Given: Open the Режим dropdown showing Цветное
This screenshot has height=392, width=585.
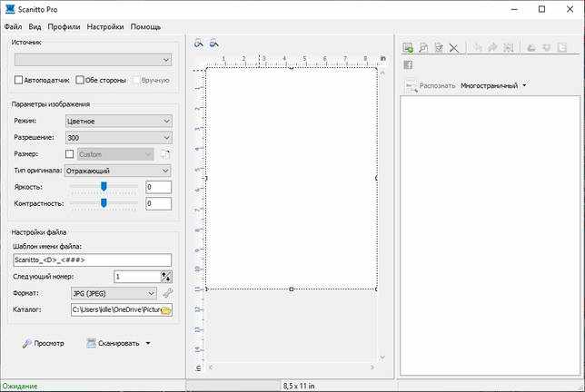Looking at the screenshot, I should [x=119, y=121].
